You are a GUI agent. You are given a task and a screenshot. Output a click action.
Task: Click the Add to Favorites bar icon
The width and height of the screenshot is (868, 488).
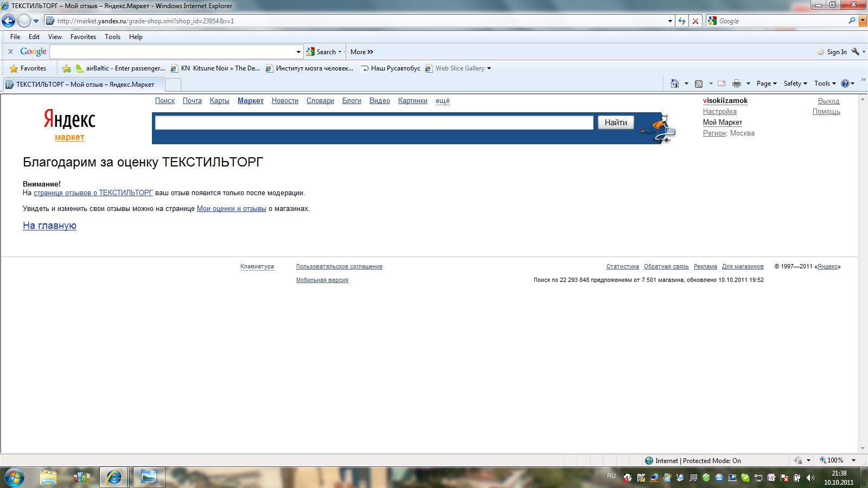pos(67,68)
